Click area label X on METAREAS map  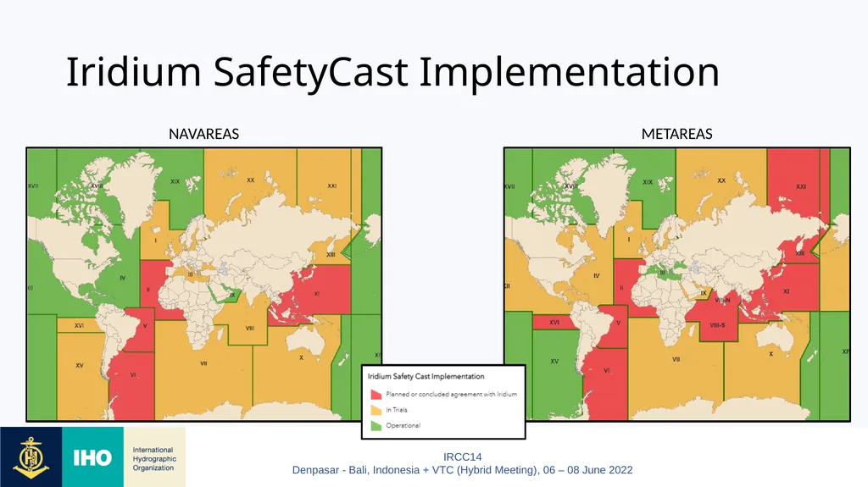coord(771,354)
